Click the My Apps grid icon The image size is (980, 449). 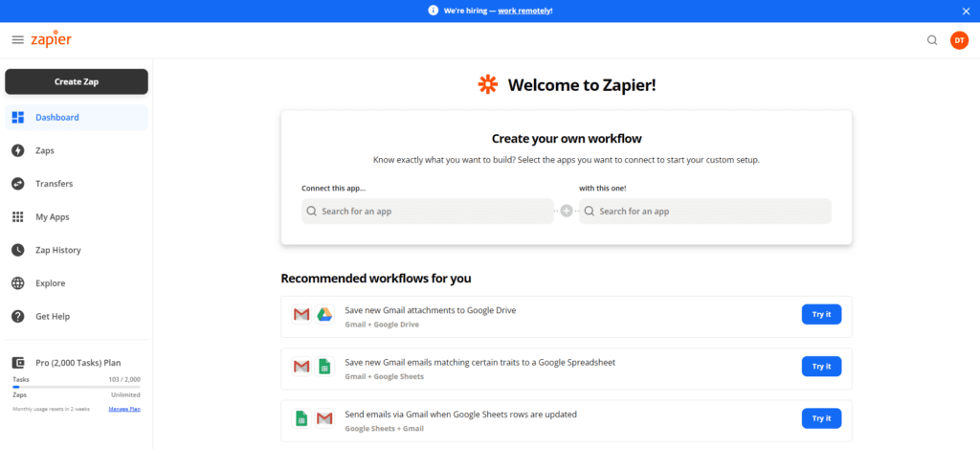click(x=17, y=217)
